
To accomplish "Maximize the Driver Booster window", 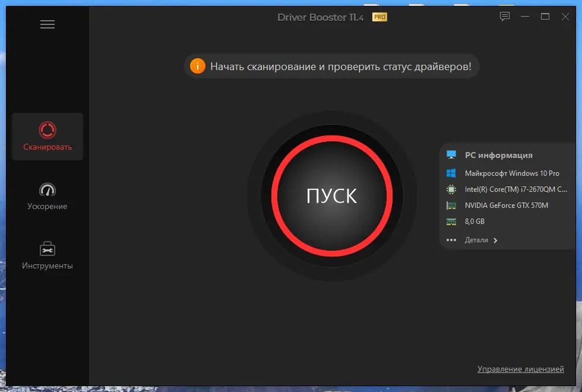I will point(545,17).
